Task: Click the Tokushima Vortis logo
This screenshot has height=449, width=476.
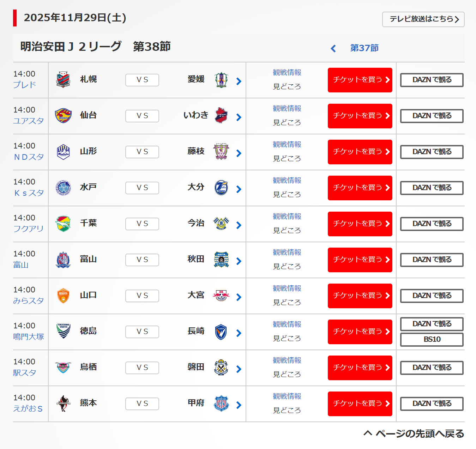Action: (64, 331)
